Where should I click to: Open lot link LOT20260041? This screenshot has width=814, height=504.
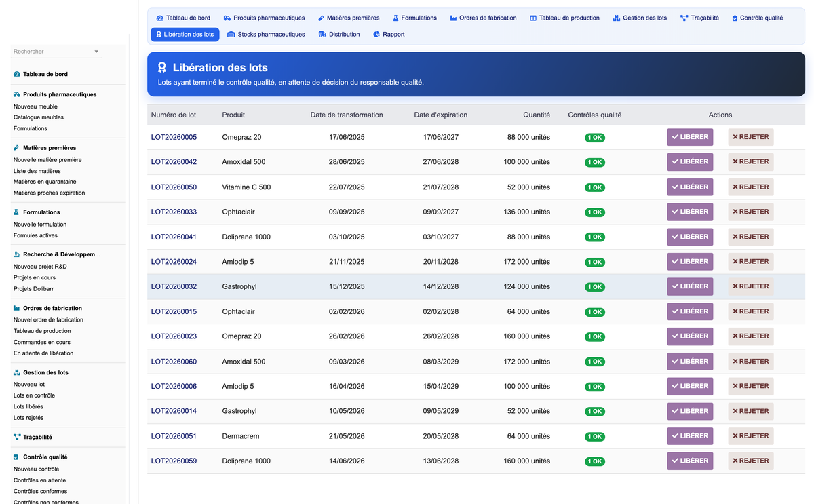(174, 237)
